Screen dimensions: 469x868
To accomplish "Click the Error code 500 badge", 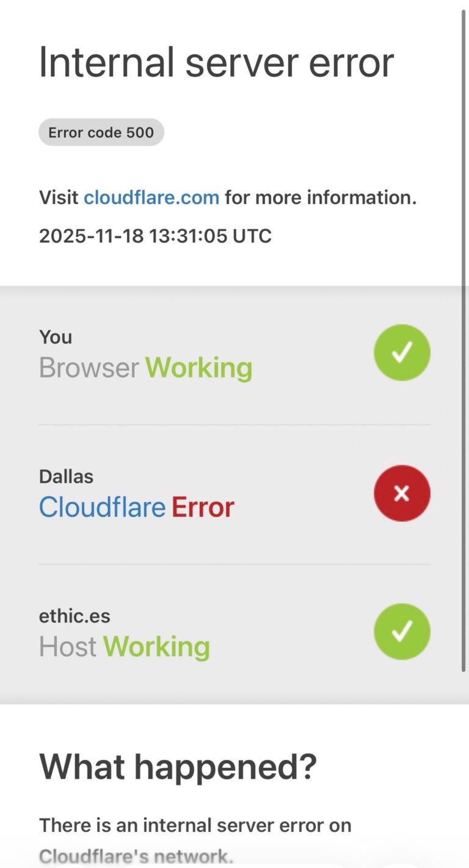I will [x=101, y=132].
